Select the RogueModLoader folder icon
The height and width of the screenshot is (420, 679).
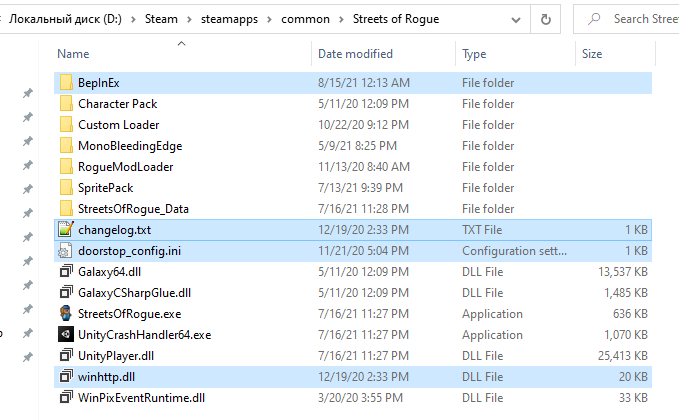(x=66, y=166)
